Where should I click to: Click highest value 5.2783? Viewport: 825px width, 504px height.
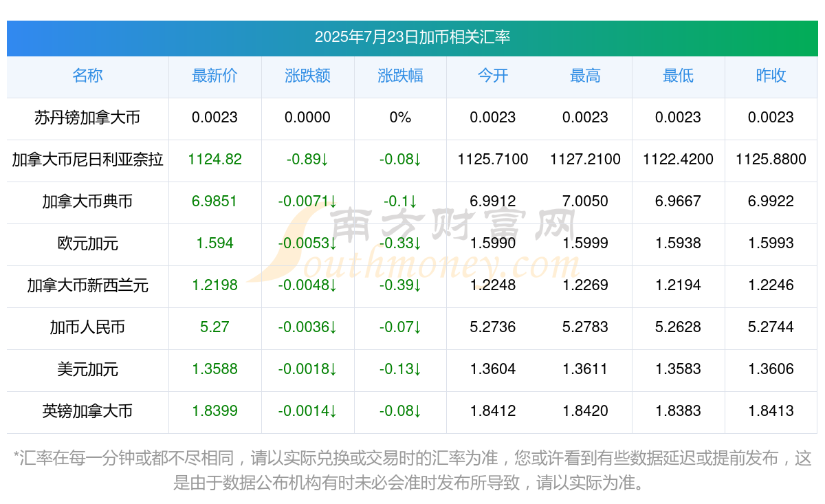[585, 327]
